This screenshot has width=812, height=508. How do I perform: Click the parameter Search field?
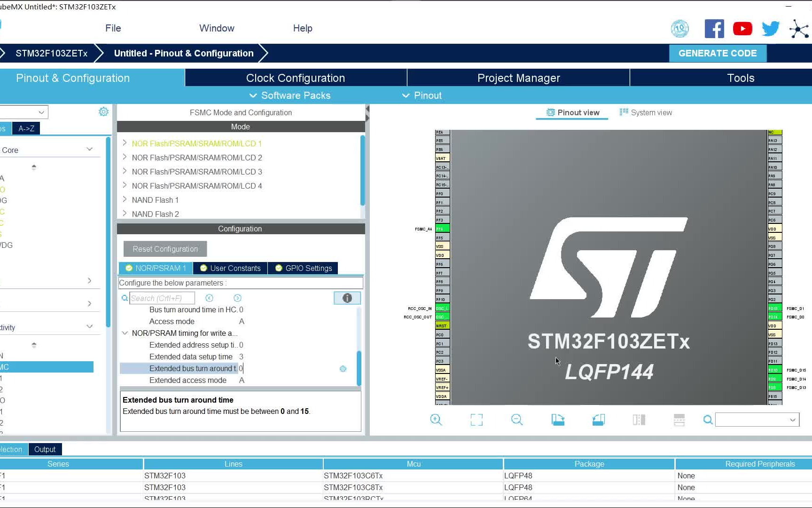pyautogui.click(x=162, y=298)
